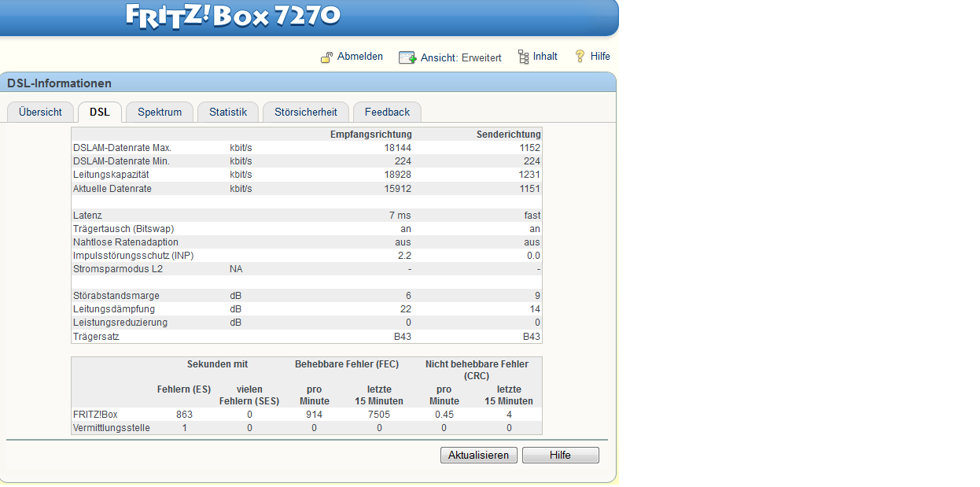Open the Hilfe link in header
Screen dimensions: 980x487
click(x=600, y=57)
